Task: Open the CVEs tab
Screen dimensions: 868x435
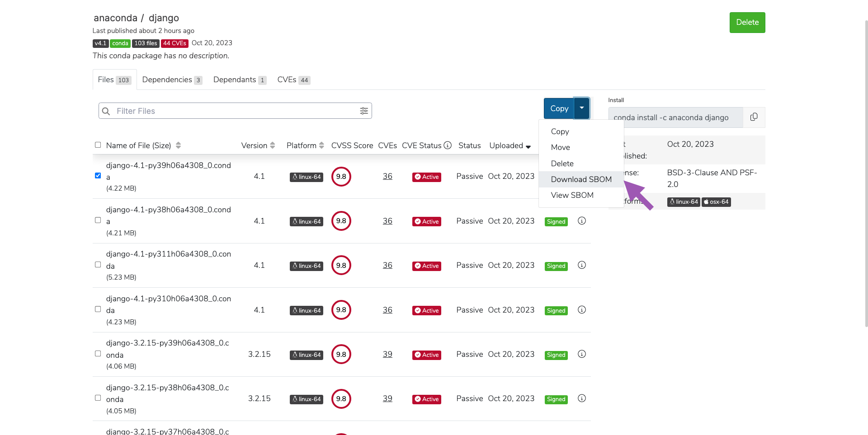Action: [x=293, y=80]
